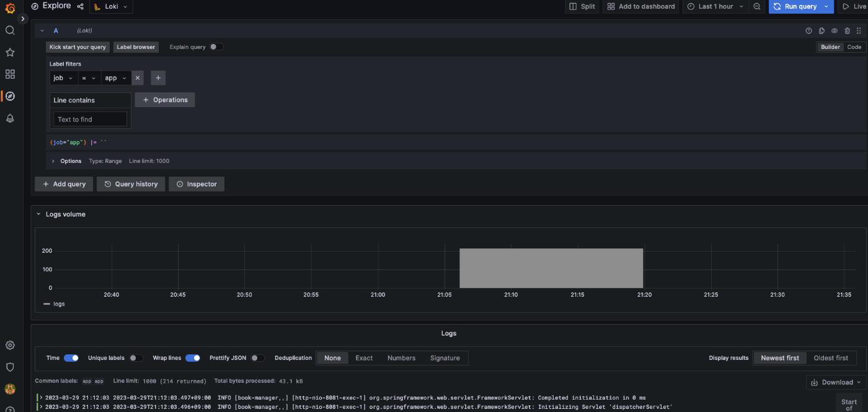Duplicate query A with copy icon
This screenshot has height=412, width=868.
pos(821,30)
